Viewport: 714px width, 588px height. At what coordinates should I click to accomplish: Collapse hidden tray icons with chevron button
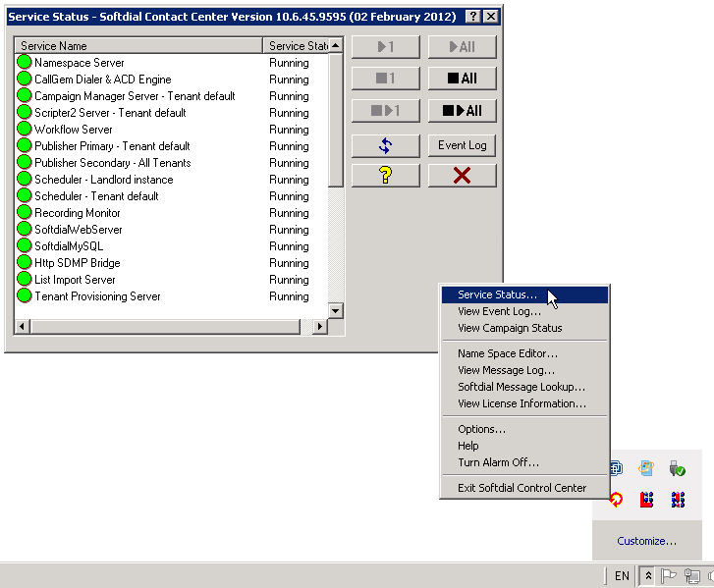pos(648,575)
